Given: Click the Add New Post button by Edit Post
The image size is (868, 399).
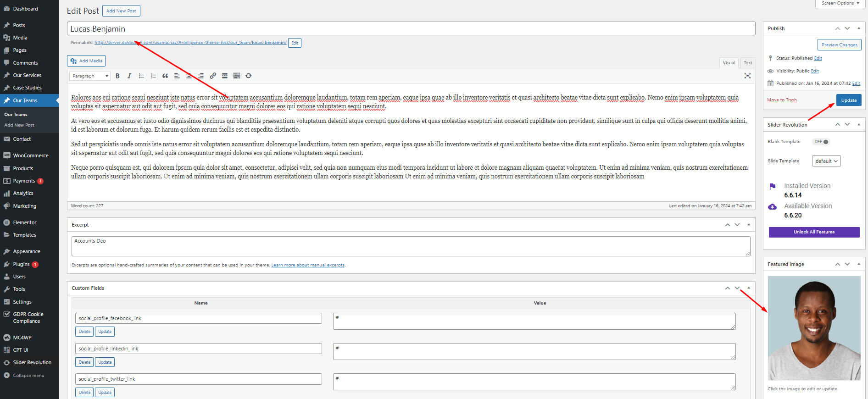Looking at the screenshot, I should 121,11.
